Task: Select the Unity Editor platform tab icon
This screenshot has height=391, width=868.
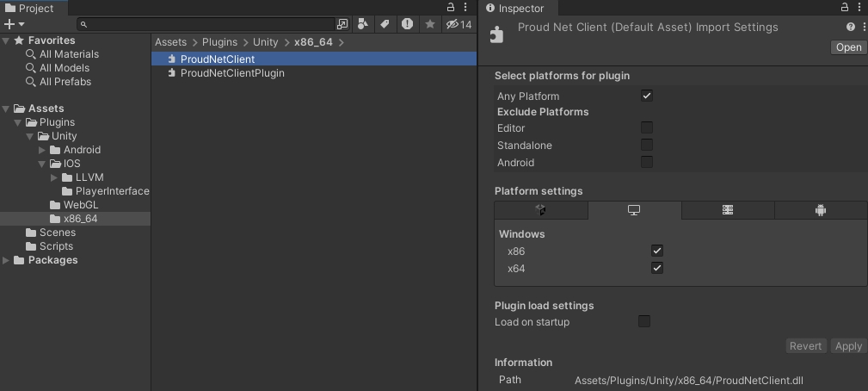Action: pyautogui.click(x=541, y=210)
